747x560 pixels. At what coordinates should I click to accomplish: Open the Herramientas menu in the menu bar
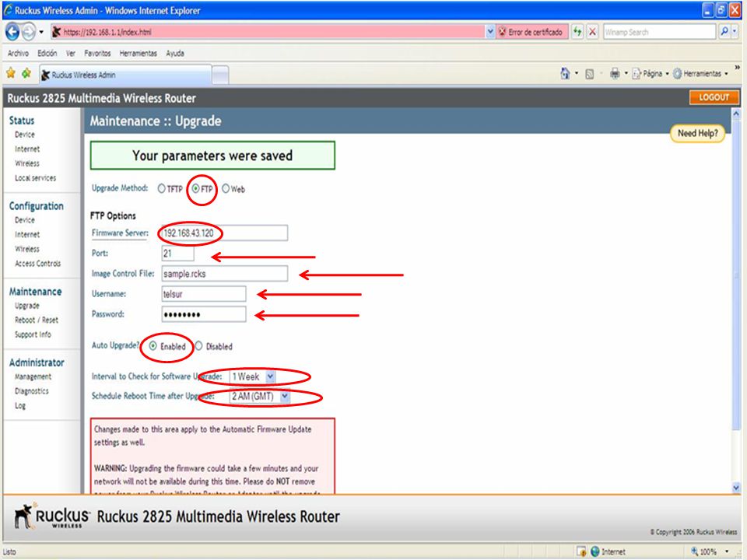[x=139, y=54]
